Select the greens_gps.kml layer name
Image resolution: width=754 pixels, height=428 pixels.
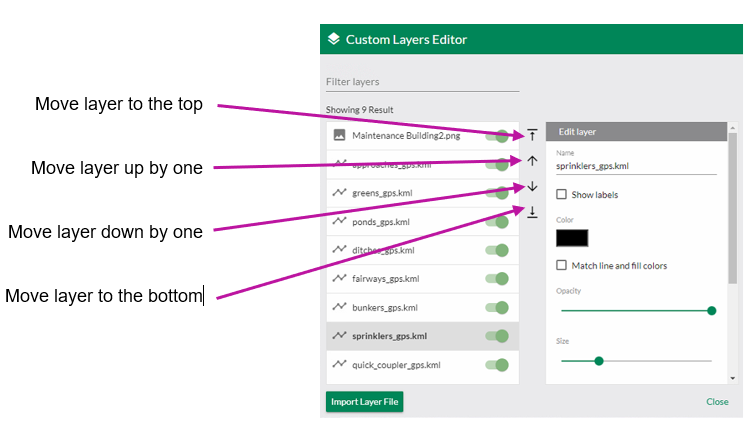(x=382, y=193)
